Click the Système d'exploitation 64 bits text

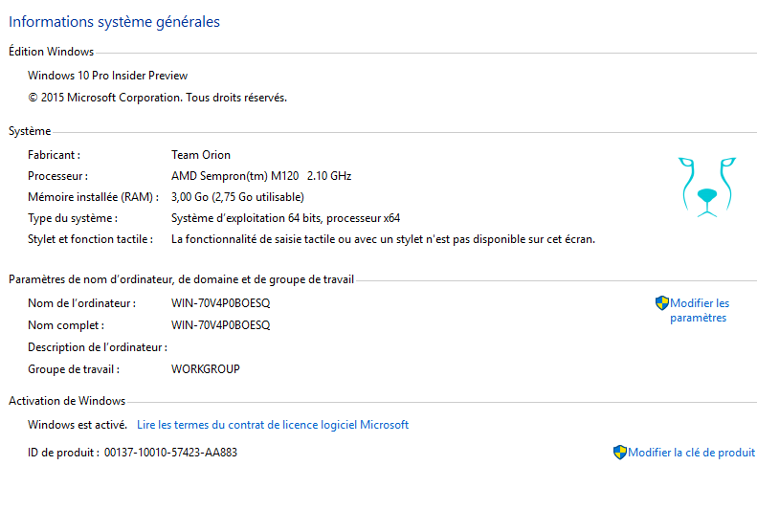286,218
